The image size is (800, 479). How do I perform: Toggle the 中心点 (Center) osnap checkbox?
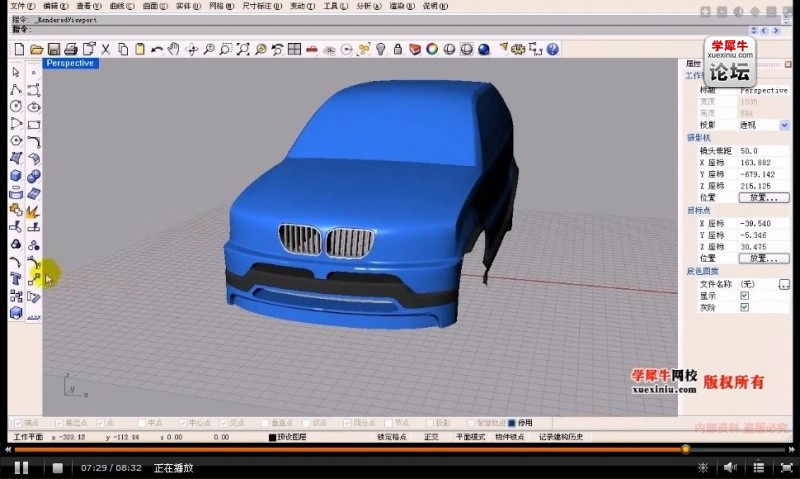tap(183, 423)
